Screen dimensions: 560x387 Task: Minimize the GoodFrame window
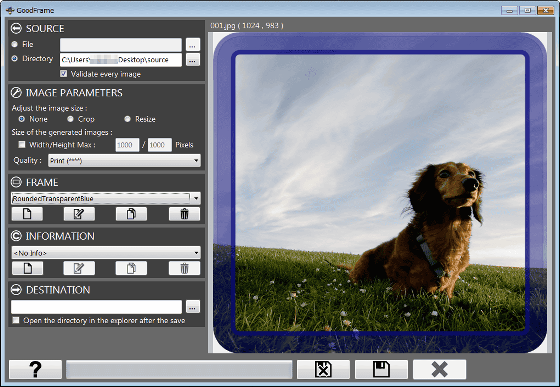pos(509,10)
